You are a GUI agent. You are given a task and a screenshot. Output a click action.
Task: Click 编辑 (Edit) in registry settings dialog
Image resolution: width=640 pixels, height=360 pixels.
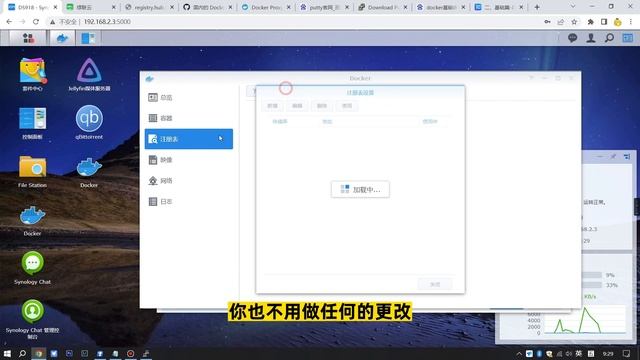click(297, 106)
